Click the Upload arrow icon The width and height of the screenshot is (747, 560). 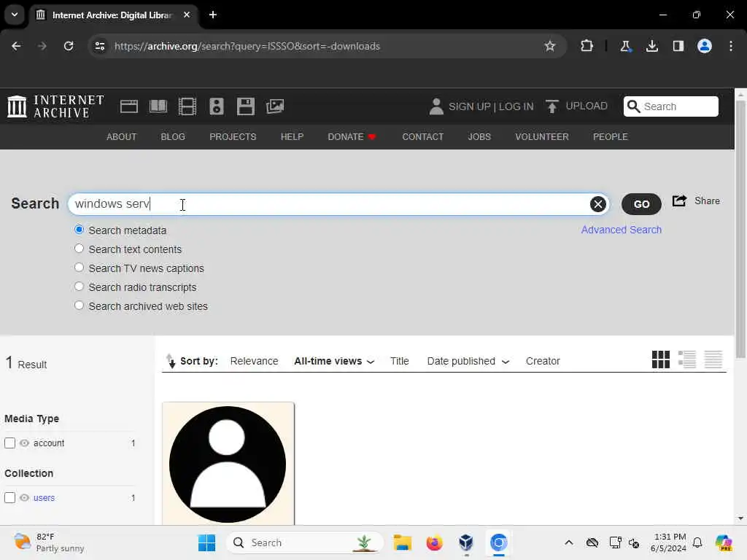(551, 106)
